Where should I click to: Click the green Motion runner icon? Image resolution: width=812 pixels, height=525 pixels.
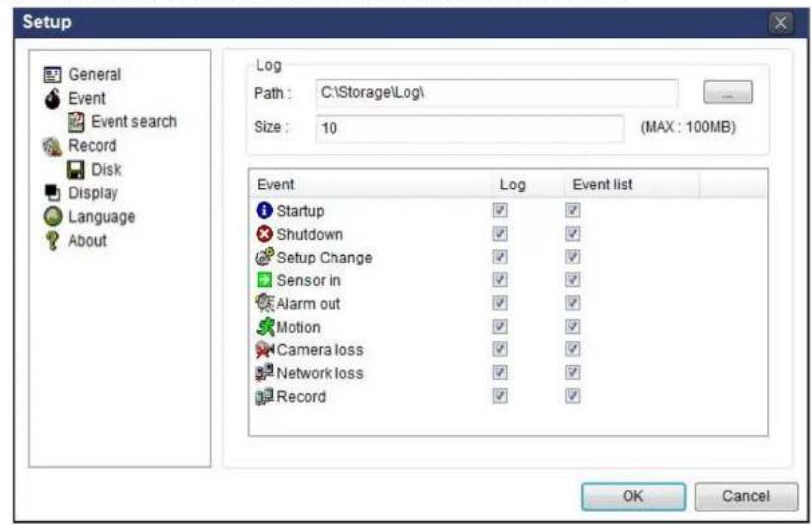point(264,327)
